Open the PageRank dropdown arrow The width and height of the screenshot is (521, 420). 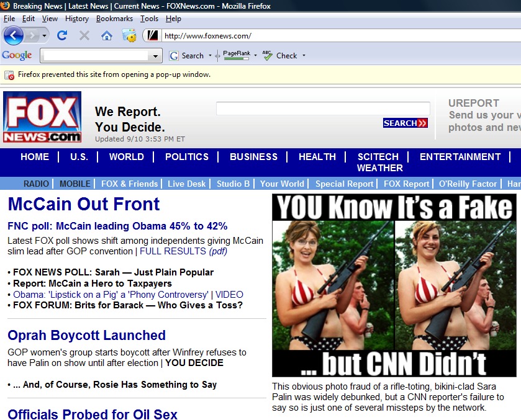tap(255, 56)
